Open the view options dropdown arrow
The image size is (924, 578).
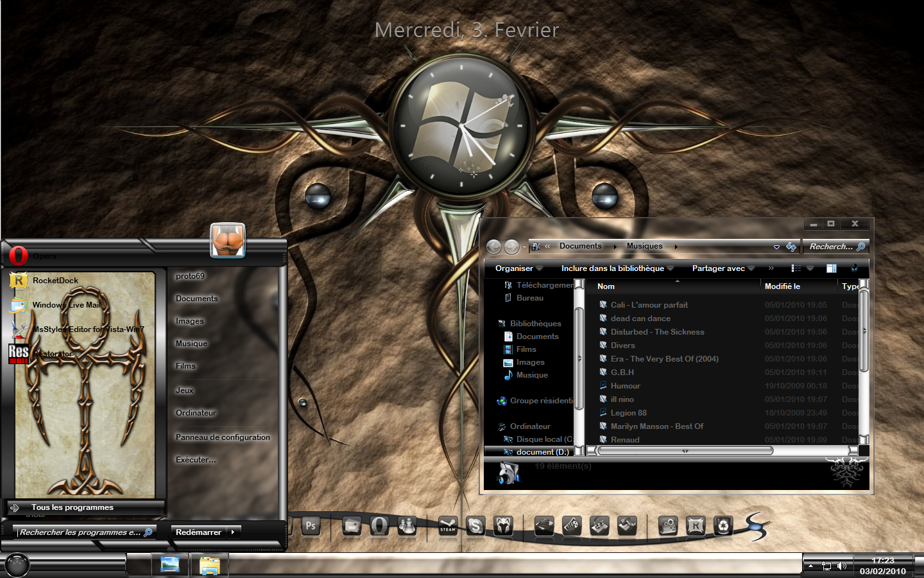point(810,268)
